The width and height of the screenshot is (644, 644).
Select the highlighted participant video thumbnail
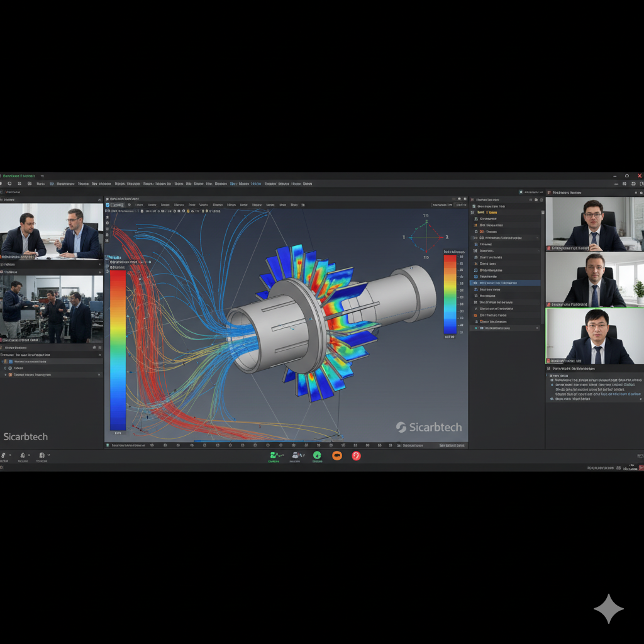594,335
